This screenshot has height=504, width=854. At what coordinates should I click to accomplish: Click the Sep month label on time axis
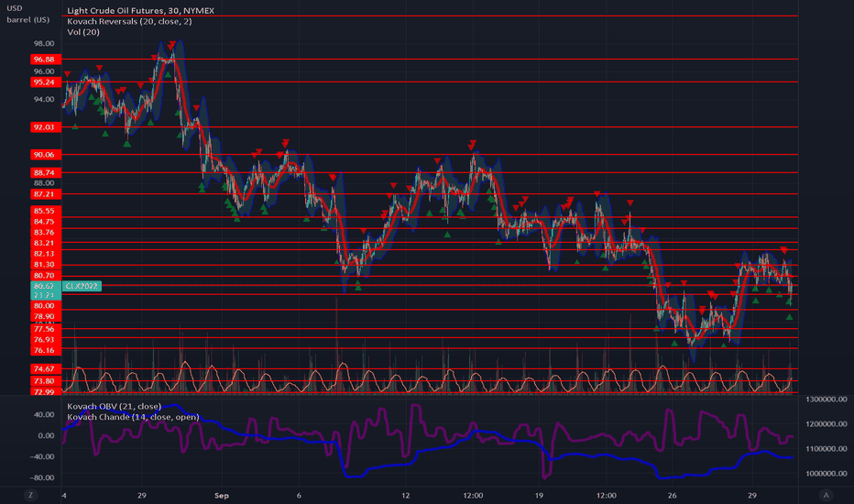[x=222, y=495]
